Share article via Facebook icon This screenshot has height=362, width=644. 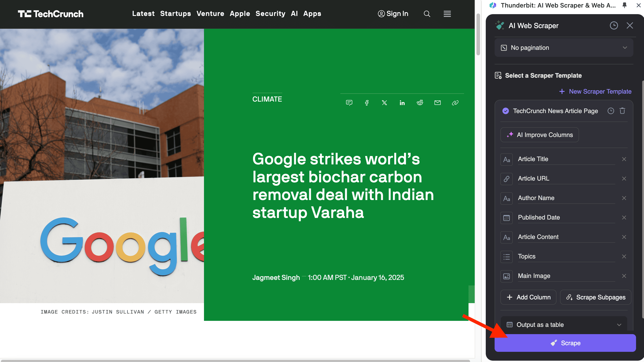367,103
